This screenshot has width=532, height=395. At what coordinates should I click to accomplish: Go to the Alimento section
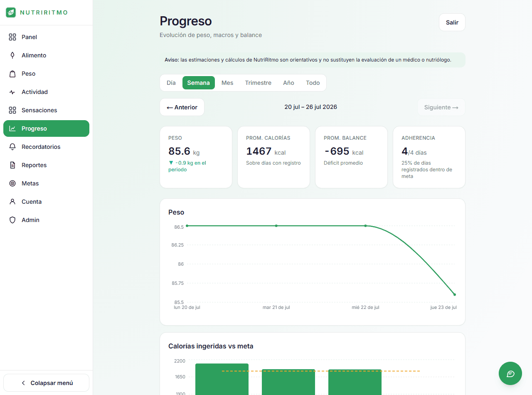tap(46, 55)
